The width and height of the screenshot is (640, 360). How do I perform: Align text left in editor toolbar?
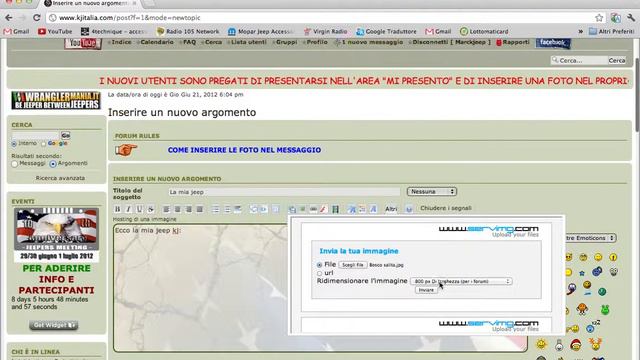pyautogui.click(x=166, y=209)
